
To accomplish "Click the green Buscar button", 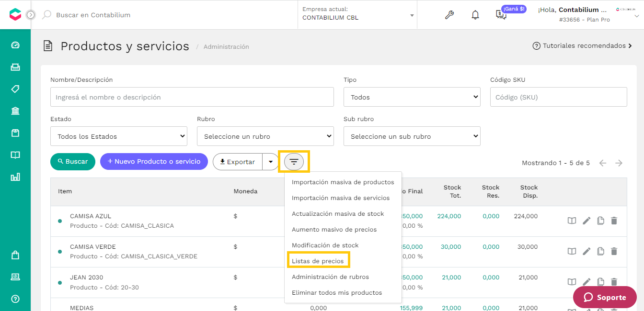I will tap(73, 162).
